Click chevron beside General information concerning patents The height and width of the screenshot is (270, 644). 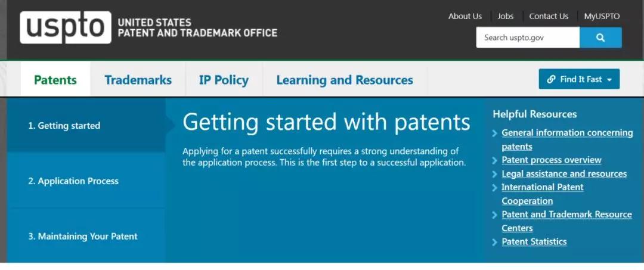495,133
